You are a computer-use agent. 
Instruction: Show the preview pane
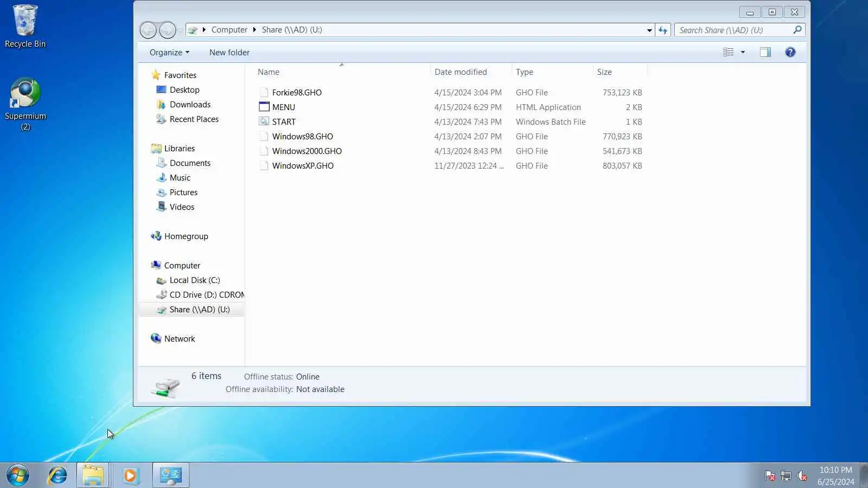(x=765, y=52)
